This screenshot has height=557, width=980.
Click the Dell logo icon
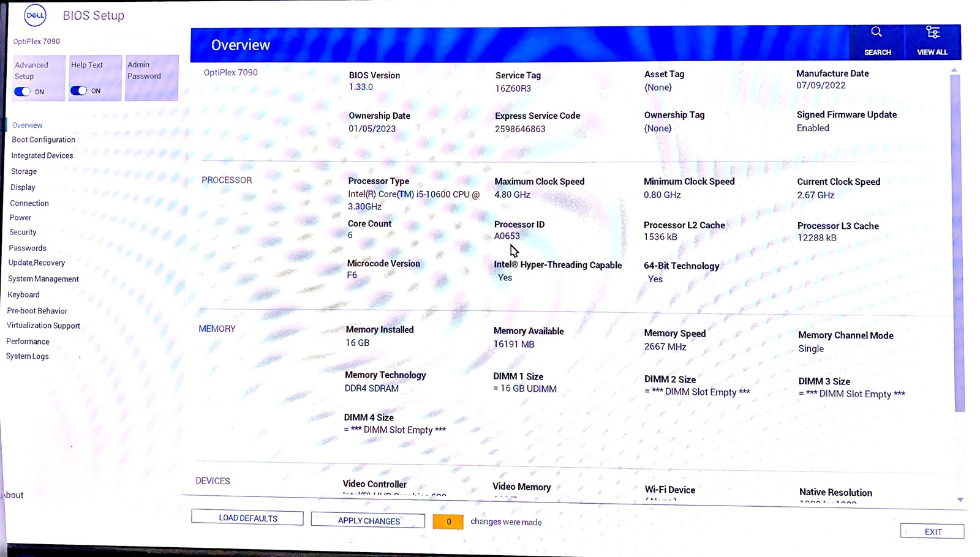[35, 15]
